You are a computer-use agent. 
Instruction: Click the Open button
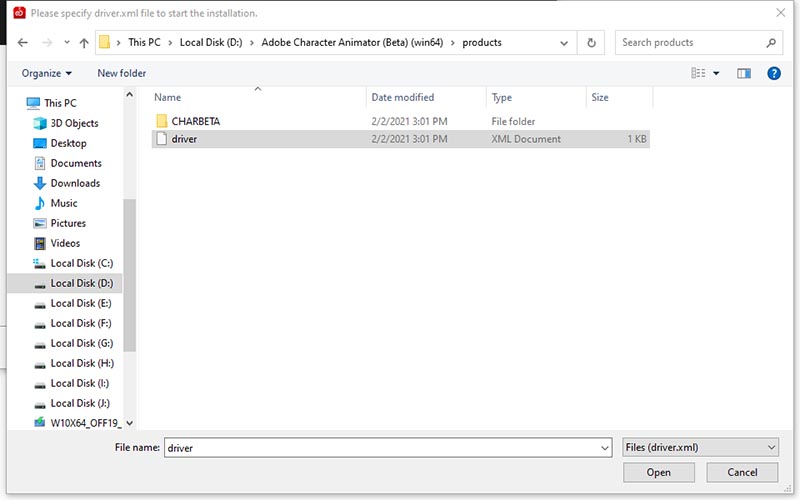(x=659, y=472)
